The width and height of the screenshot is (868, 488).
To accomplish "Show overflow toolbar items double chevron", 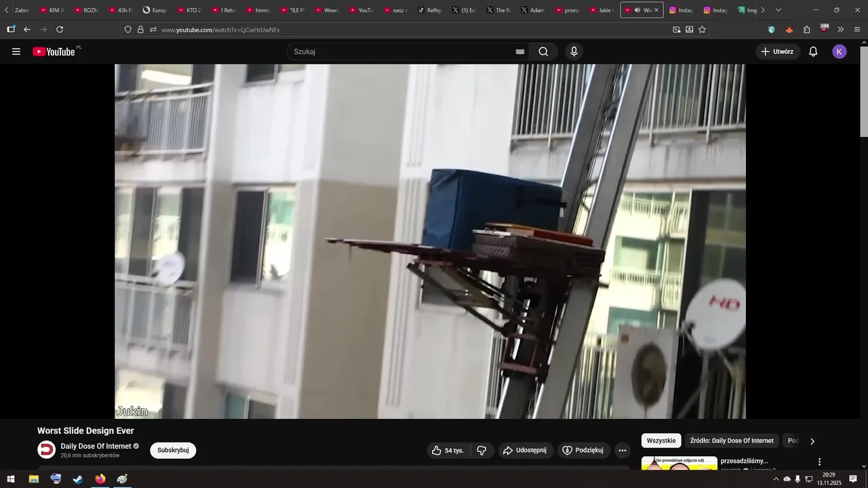I will click(x=841, y=29).
